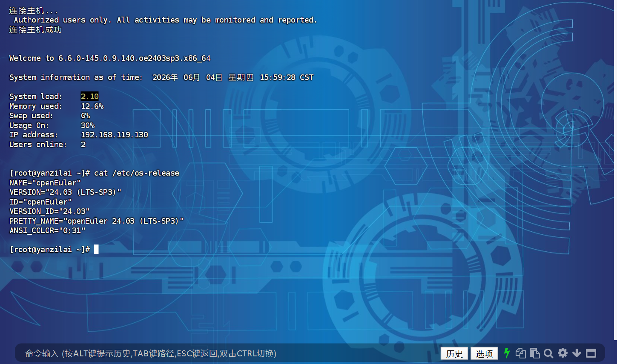Focus the 命令输入 command input field
The height and width of the screenshot is (364, 617).
[230, 353]
